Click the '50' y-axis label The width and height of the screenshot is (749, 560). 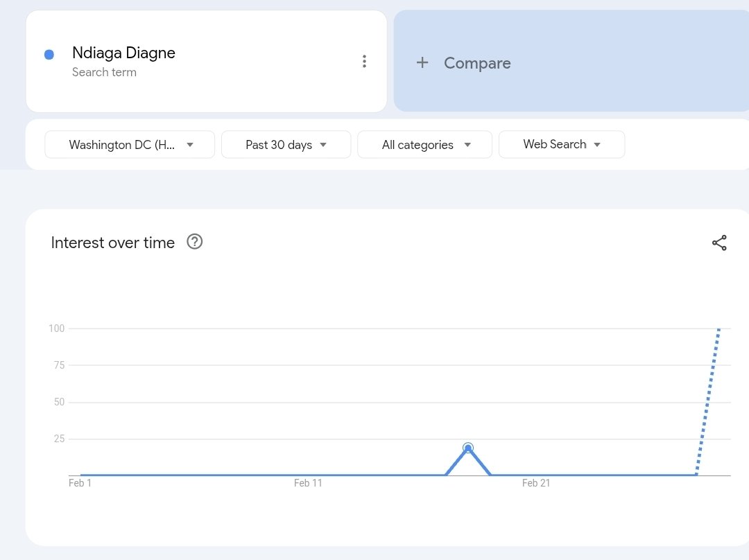pyautogui.click(x=59, y=402)
